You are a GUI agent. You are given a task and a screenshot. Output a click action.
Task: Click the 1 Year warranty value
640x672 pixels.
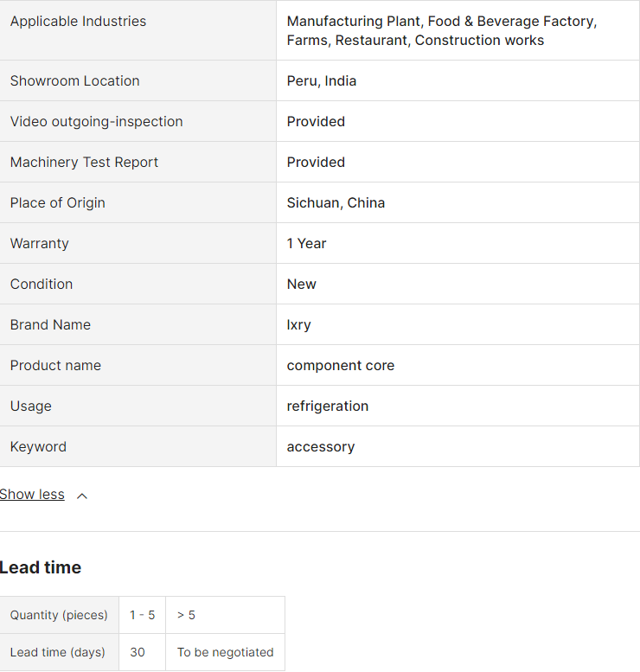coord(306,244)
